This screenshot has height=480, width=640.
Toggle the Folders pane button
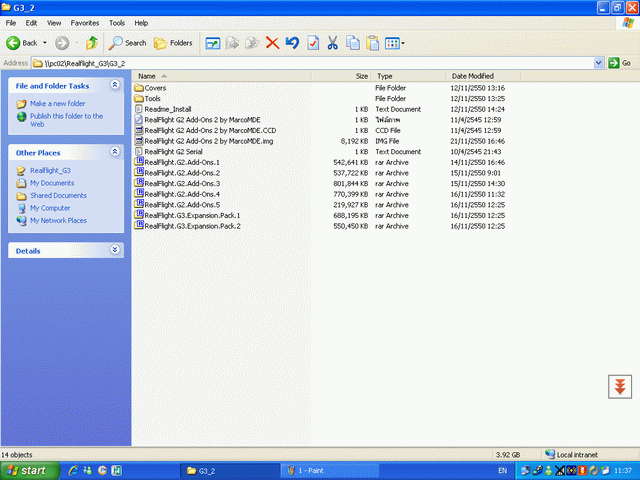click(173, 43)
